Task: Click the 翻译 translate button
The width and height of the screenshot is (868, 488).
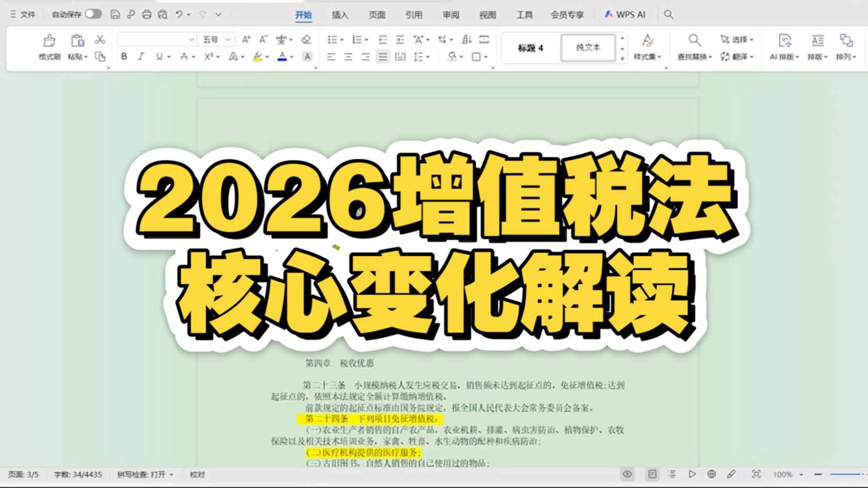Action: [x=737, y=57]
